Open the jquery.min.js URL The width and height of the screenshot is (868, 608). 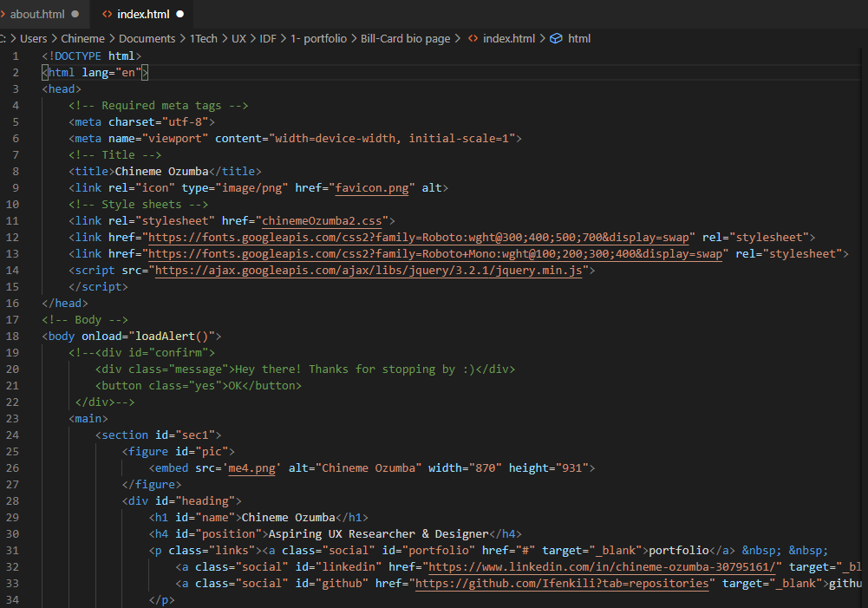click(369, 271)
